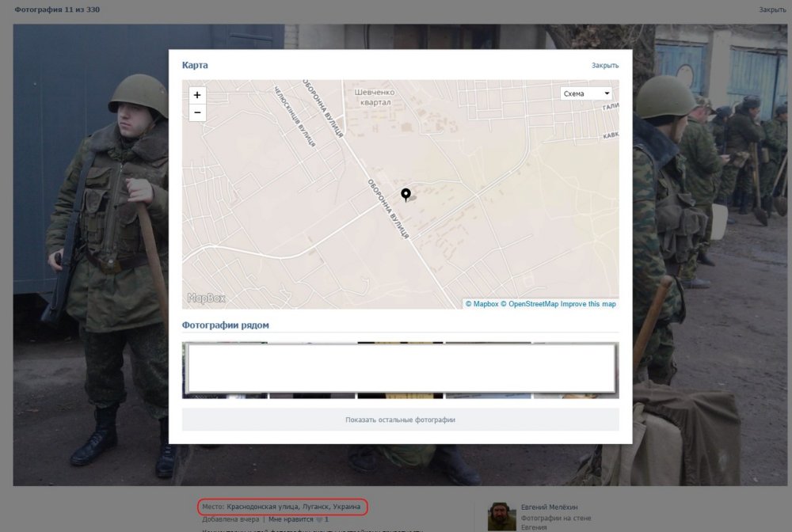Viewport: 792px width, 532px height.
Task: Click the Шевченко квартал label on map
Action: (x=377, y=97)
